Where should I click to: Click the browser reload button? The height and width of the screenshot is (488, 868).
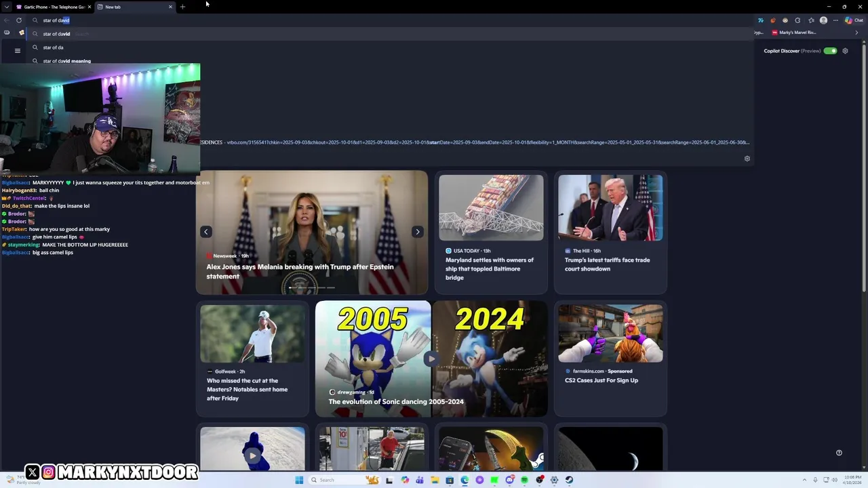[x=19, y=20]
